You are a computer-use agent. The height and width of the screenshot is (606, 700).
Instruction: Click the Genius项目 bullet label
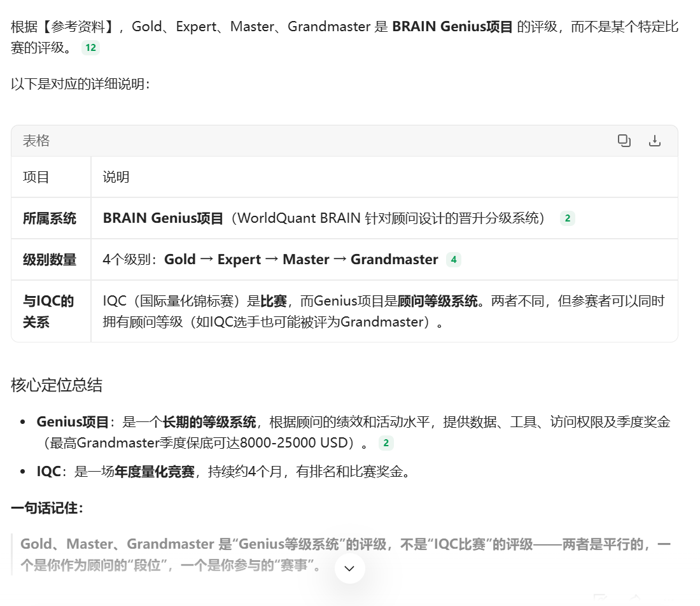73,422
